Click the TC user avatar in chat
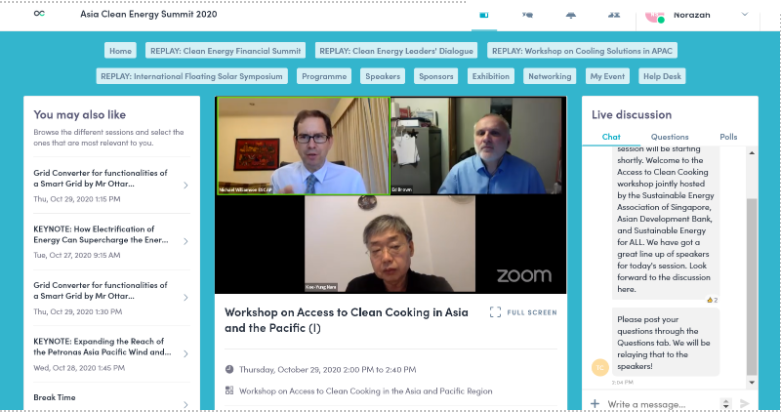Viewport: 781px width, 415px height. click(600, 367)
